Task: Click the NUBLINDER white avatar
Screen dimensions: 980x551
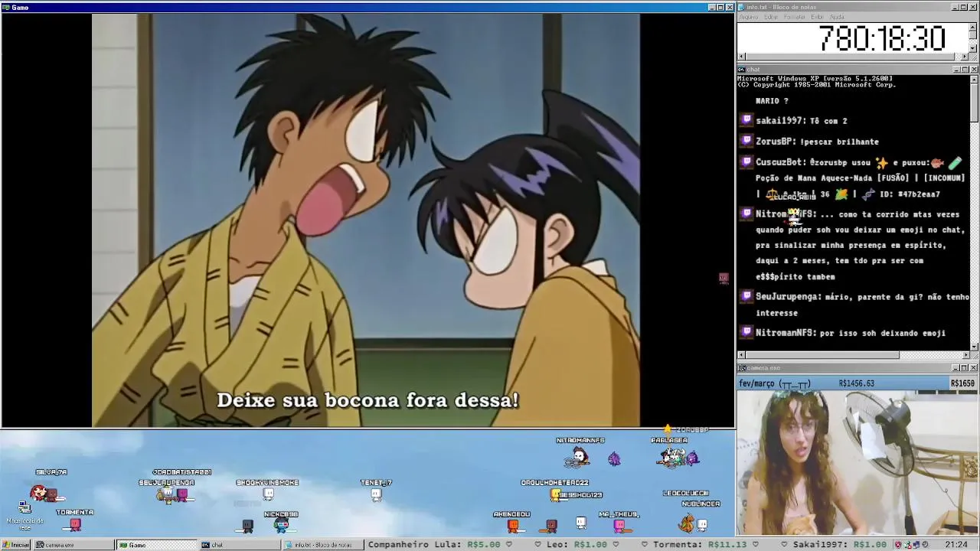Action: [702, 525]
